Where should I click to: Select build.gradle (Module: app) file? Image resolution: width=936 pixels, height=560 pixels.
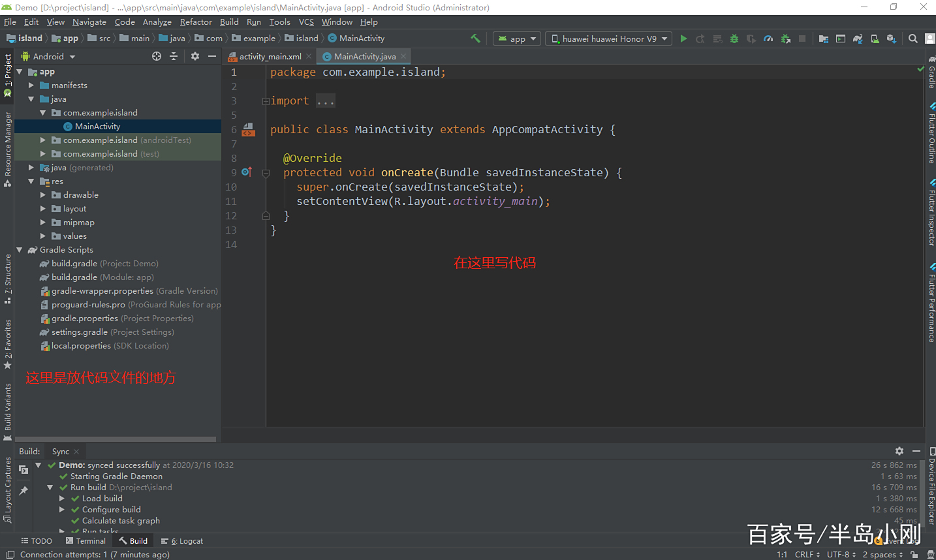click(x=97, y=277)
